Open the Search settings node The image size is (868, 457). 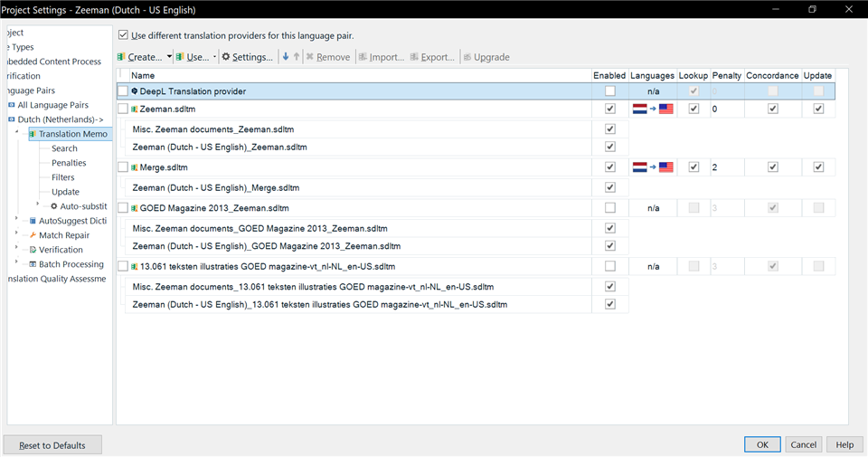click(x=64, y=148)
